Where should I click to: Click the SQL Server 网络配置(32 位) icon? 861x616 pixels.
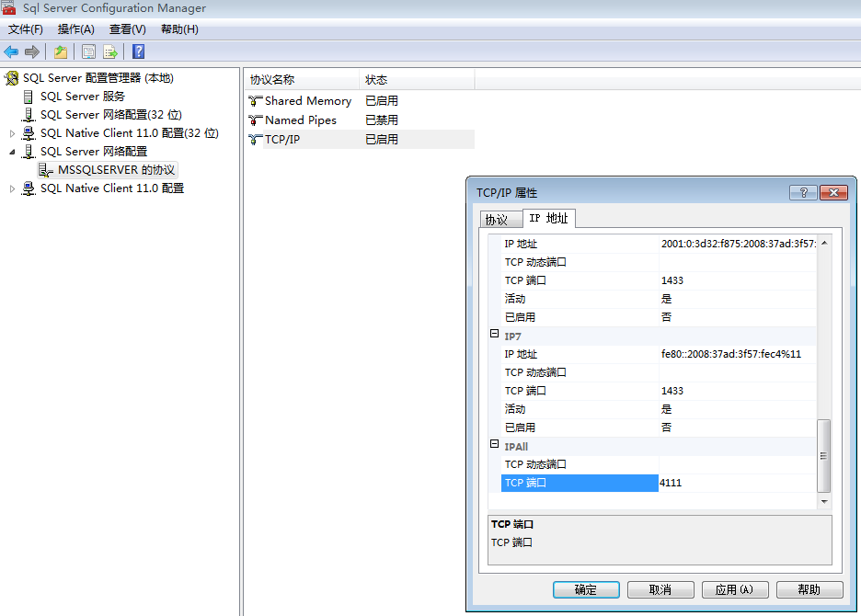click(x=28, y=115)
